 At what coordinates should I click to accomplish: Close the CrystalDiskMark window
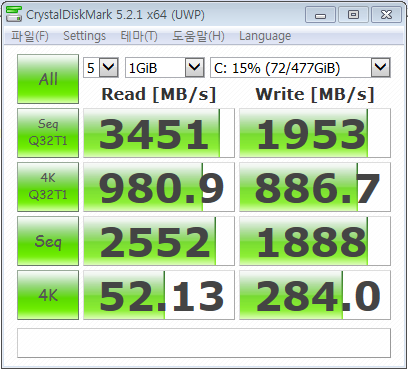point(386,15)
